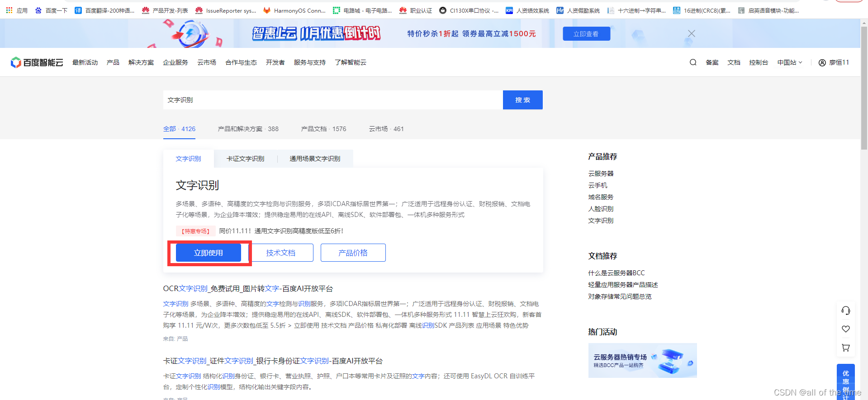Open the 十六进制→字符串 bookmark
The width and height of the screenshot is (868, 400).
click(x=636, y=10)
